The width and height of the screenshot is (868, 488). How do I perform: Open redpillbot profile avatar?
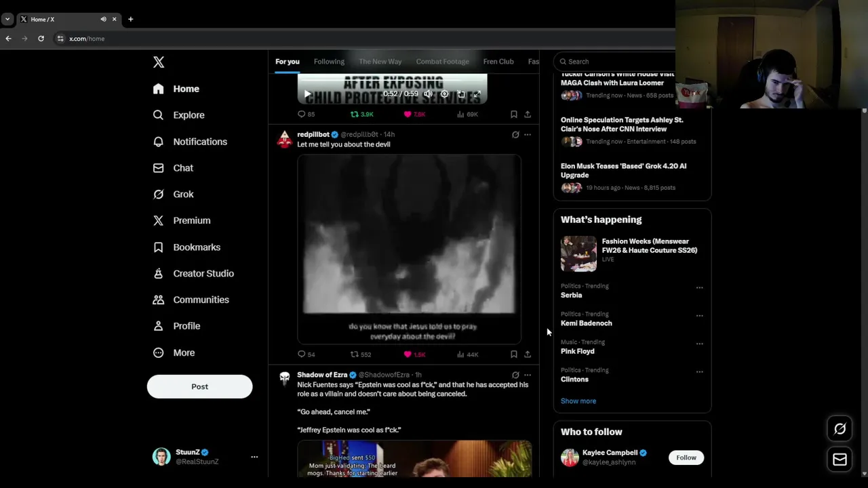285,139
